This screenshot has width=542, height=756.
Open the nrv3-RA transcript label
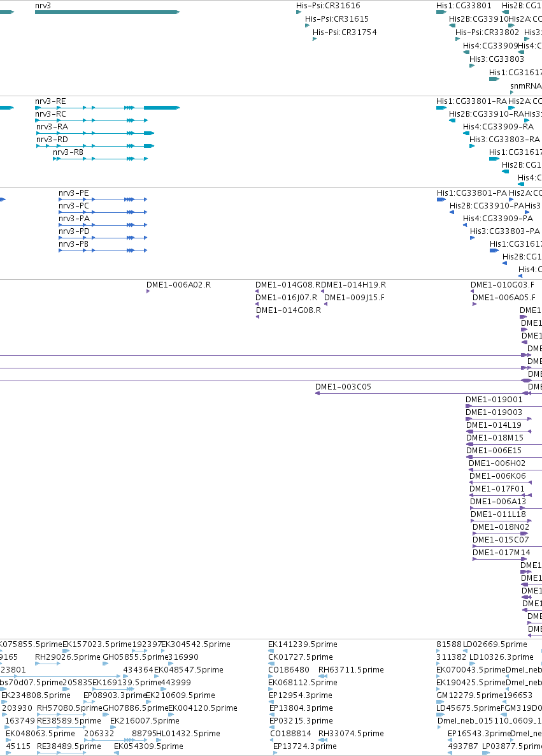pyautogui.click(x=52, y=127)
